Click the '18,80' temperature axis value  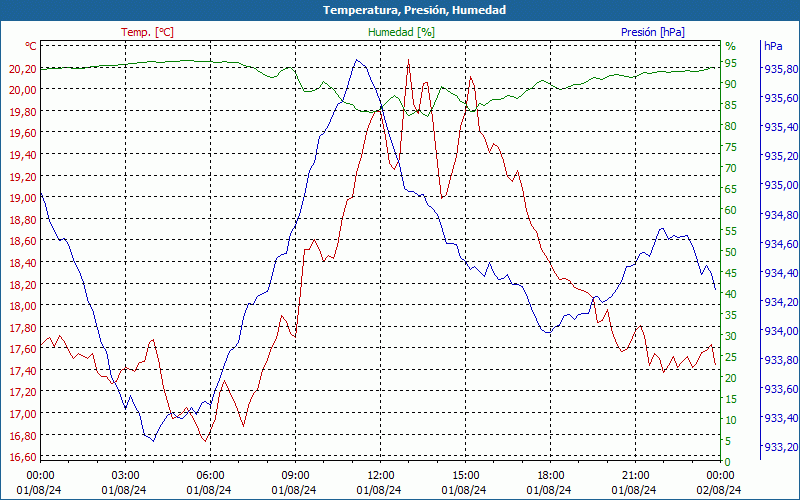23,219
